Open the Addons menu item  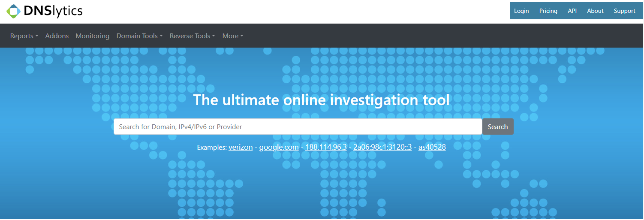57,36
